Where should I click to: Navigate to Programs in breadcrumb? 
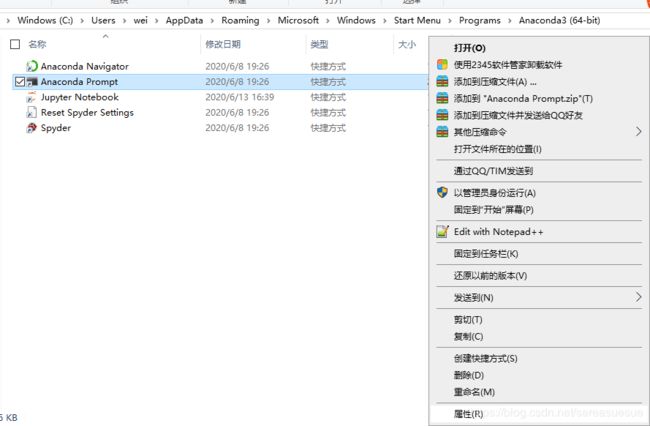480,20
